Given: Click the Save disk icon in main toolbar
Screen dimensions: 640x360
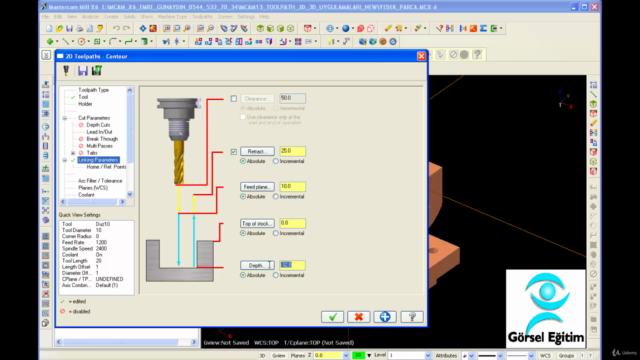Looking at the screenshot, I should click(69, 28).
